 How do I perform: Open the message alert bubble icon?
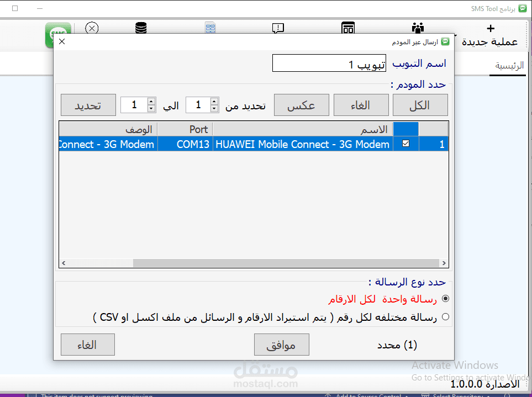click(x=278, y=28)
